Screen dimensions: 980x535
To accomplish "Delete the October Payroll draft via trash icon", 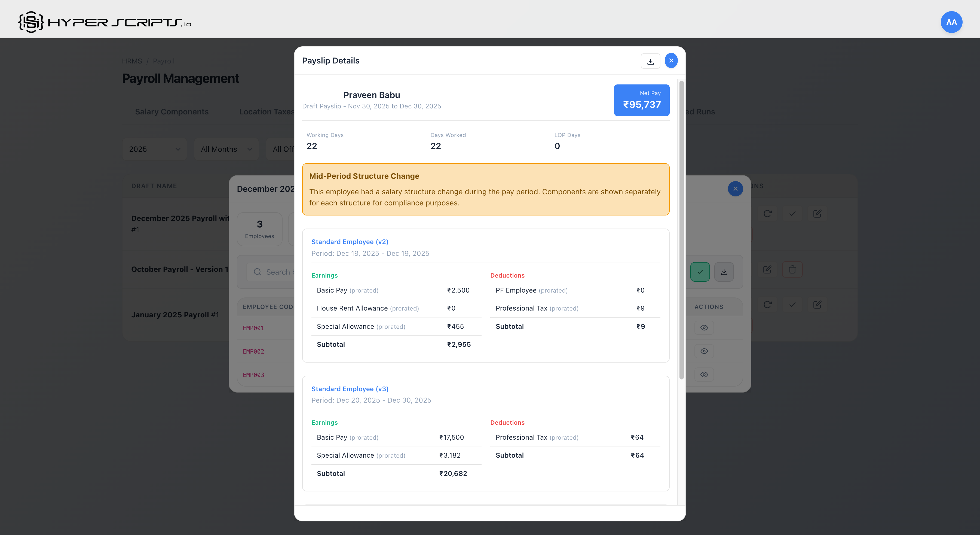I will coord(792,270).
